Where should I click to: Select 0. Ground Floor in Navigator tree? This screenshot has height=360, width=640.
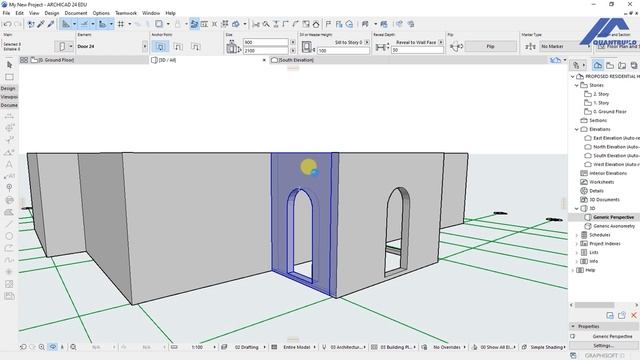(609, 111)
